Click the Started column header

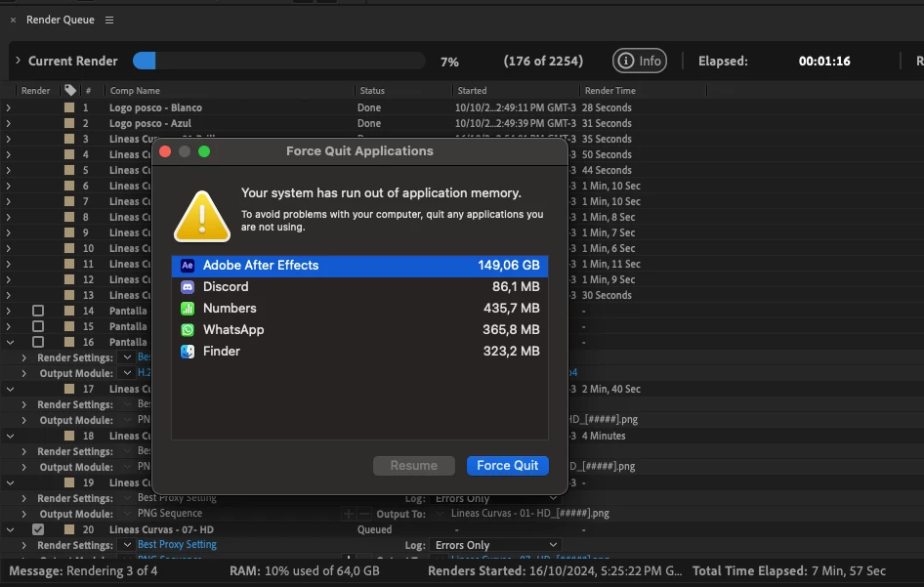pyautogui.click(x=472, y=90)
